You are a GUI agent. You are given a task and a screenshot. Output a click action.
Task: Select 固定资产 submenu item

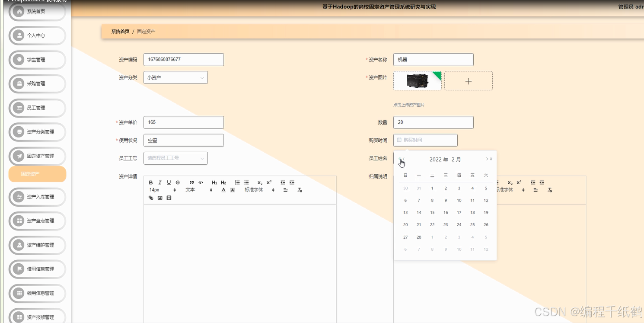coord(37,174)
